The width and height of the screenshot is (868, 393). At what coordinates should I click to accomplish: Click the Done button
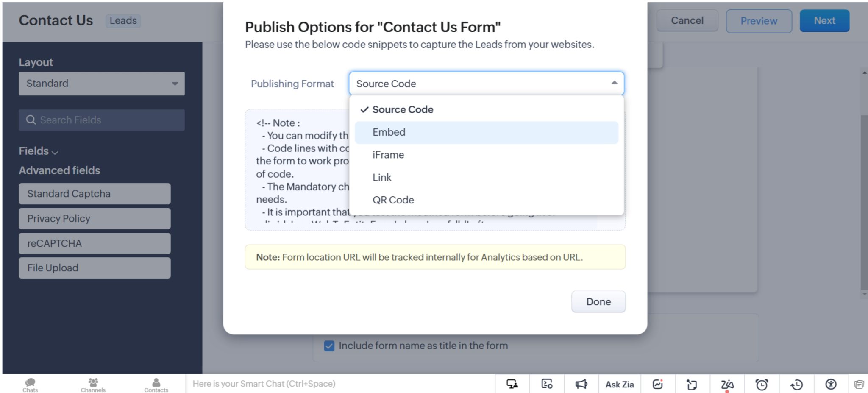(x=598, y=301)
